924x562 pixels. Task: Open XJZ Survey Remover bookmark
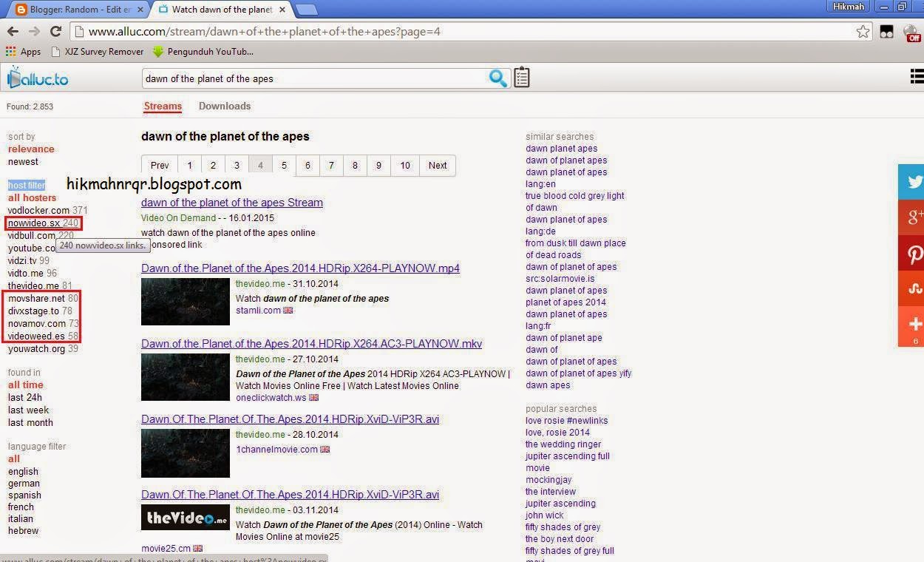(97, 52)
